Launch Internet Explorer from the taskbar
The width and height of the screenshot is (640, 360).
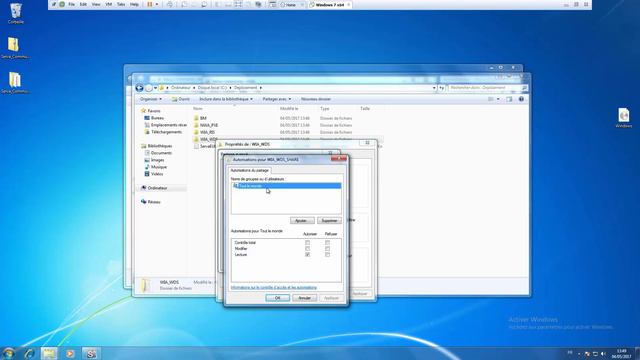coord(29,353)
